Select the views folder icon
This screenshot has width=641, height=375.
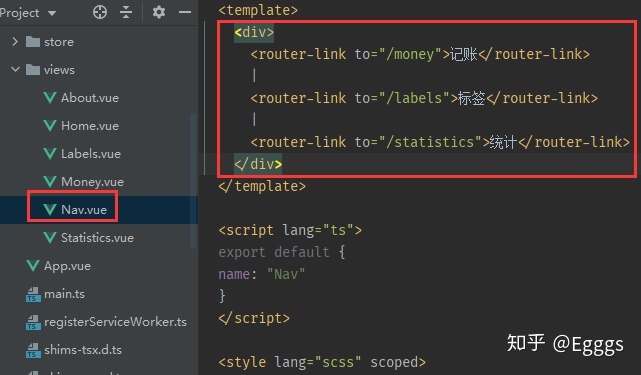coord(33,70)
